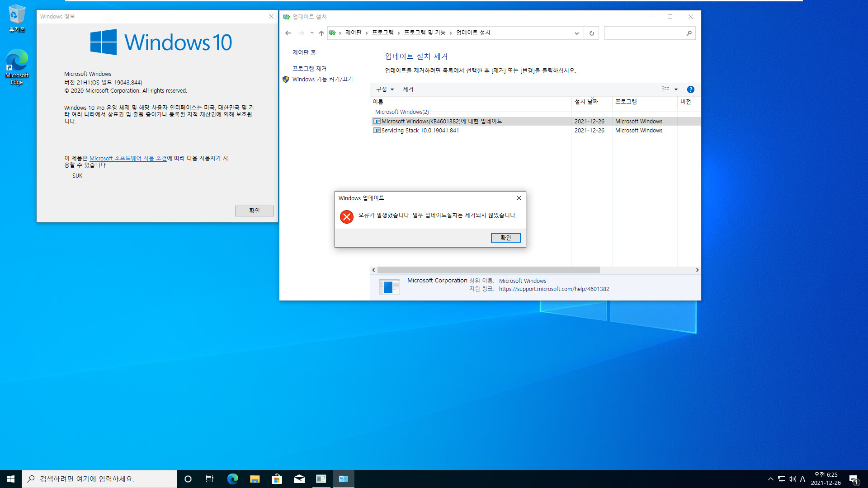868x488 pixels.
Task: Open Edge browser from taskbar
Action: click(232, 479)
